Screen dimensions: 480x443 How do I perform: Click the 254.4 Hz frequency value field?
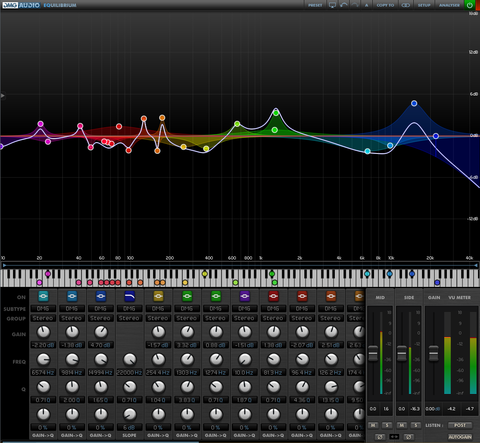(158, 372)
